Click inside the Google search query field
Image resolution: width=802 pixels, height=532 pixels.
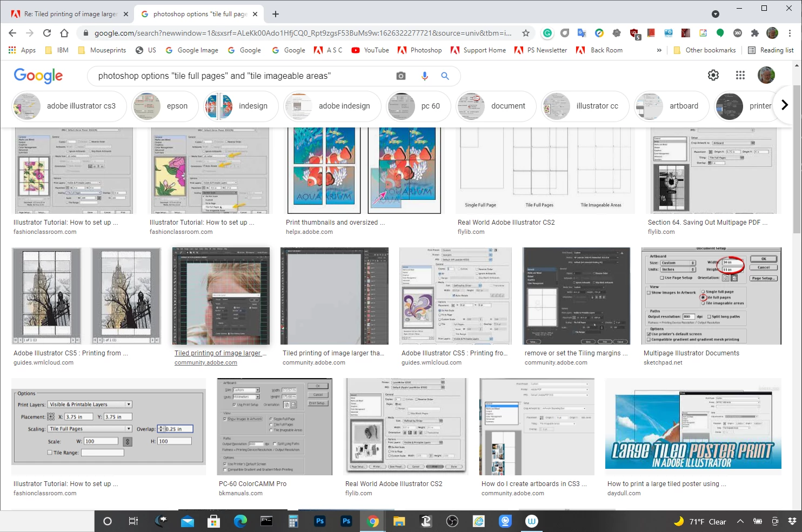click(243, 76)
